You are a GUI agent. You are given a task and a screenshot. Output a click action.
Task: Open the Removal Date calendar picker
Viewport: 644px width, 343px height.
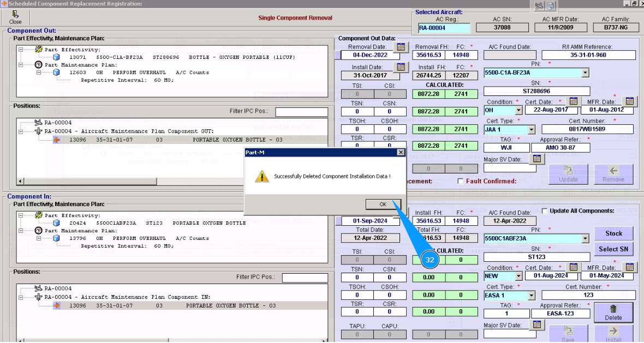(401, 47)
